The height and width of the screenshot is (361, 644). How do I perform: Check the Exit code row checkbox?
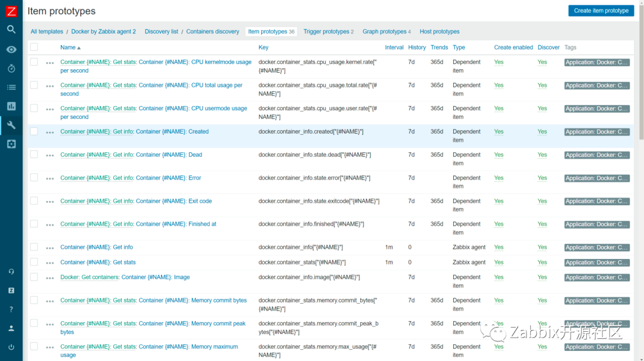pyautogui.click(x=34, y=200)
